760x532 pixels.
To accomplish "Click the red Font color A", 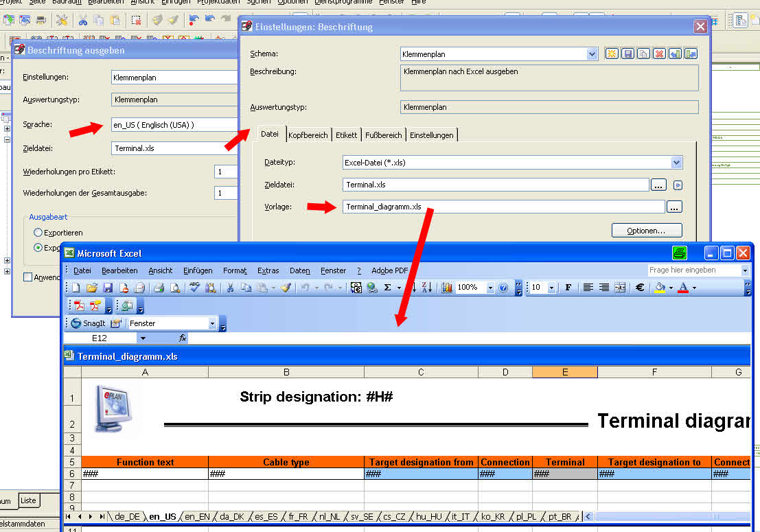I will tap(683, 288).
